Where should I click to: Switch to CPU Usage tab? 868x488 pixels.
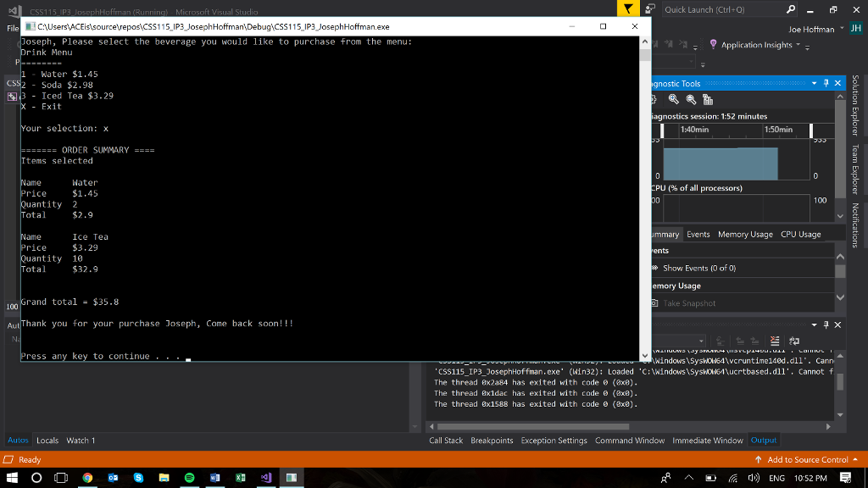800,235
